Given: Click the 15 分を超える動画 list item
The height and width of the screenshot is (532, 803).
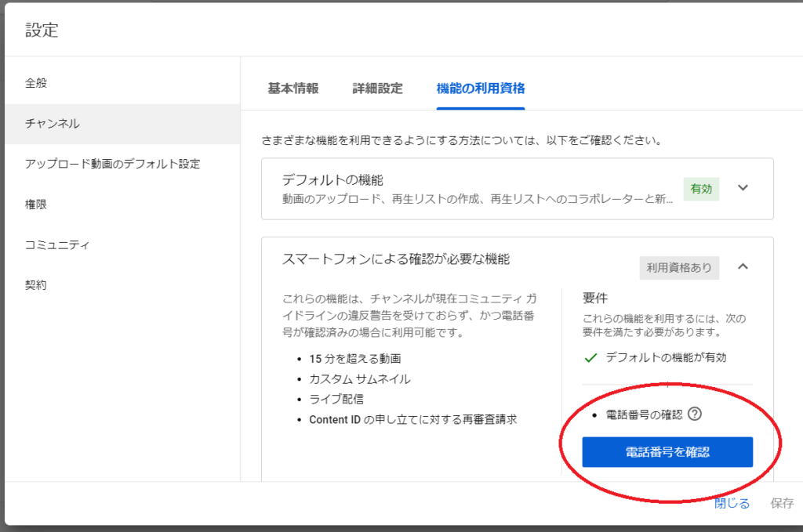Looking at the screenshot, I should tap(355, 359).
